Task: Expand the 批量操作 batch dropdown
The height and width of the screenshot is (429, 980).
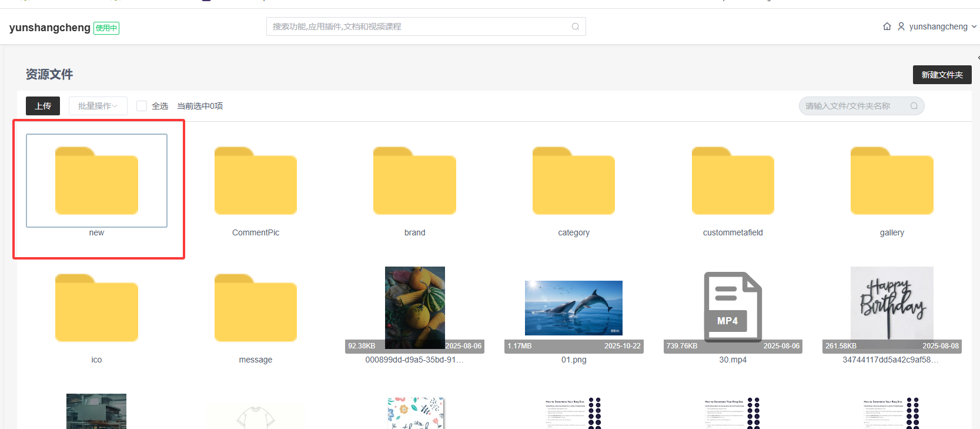Action: point(98,106)
